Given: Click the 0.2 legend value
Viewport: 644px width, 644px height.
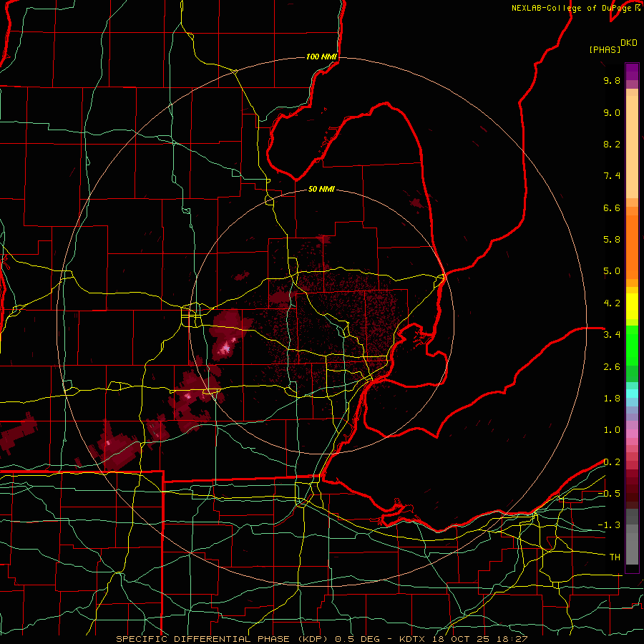Looking at the screenshot, I should tap(612, 462).
